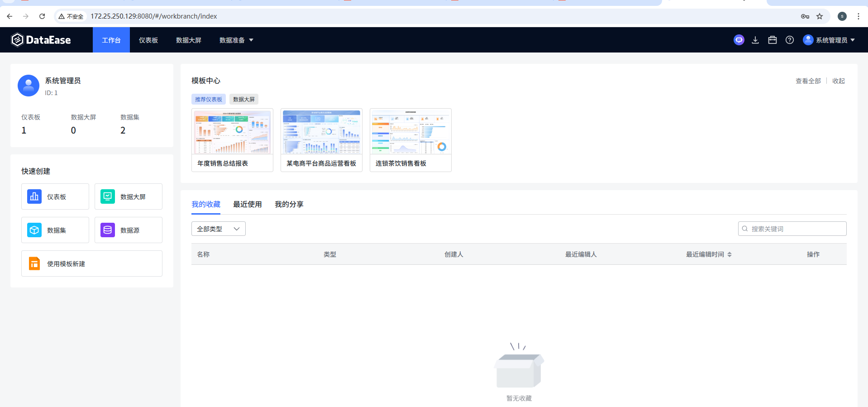Open the 全部类型 type filter dropdown
This screenshot has width=868, height=407.
click(219, 229)
